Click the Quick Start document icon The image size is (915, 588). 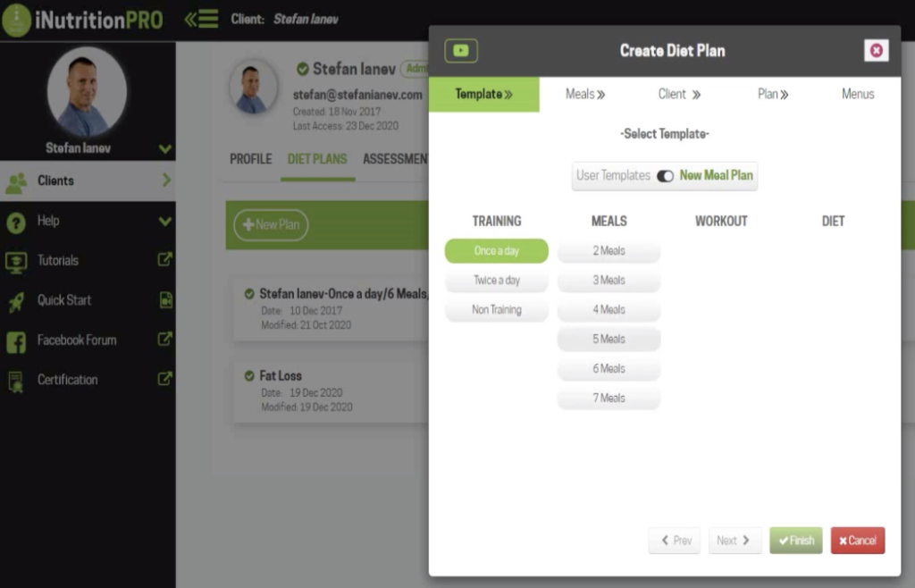pyautogui.click(x=165, y=300)
